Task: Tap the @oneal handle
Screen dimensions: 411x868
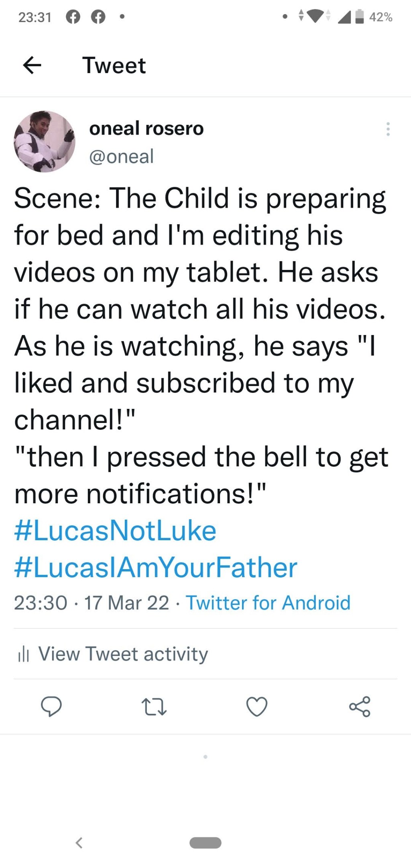Action: [x=121, y=156]
